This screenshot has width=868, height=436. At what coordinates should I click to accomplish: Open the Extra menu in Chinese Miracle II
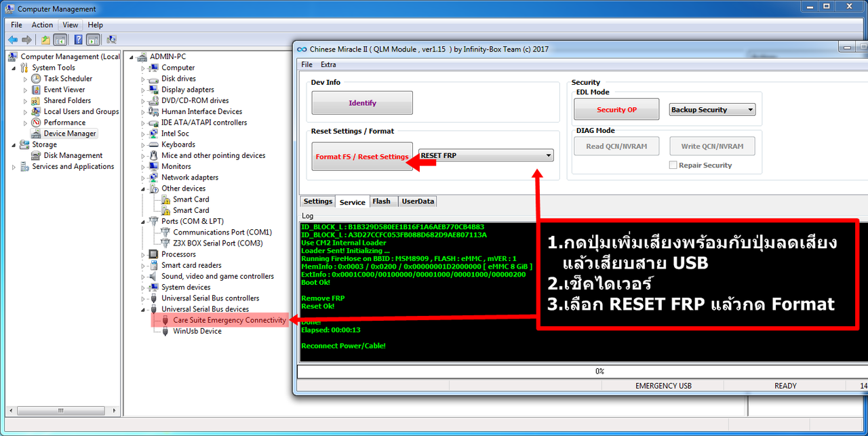(328, 64)
